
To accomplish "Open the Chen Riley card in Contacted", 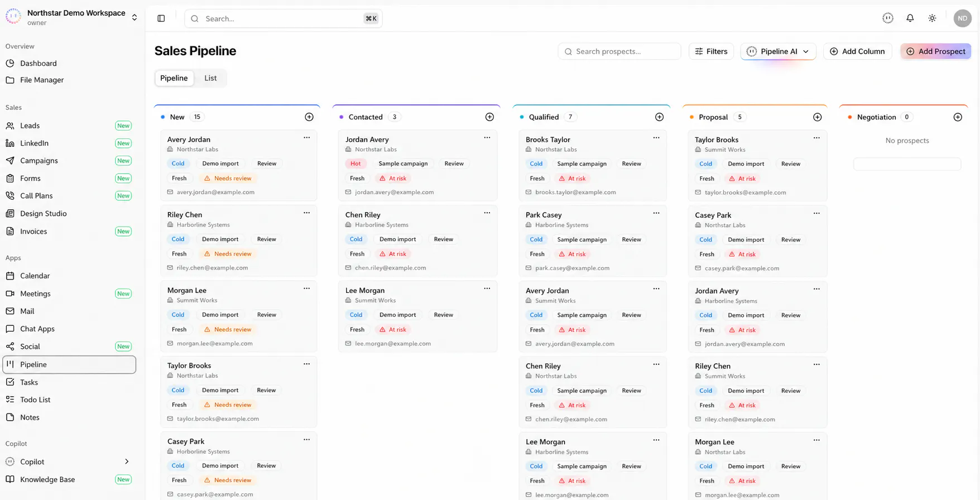I will [417, 241].
